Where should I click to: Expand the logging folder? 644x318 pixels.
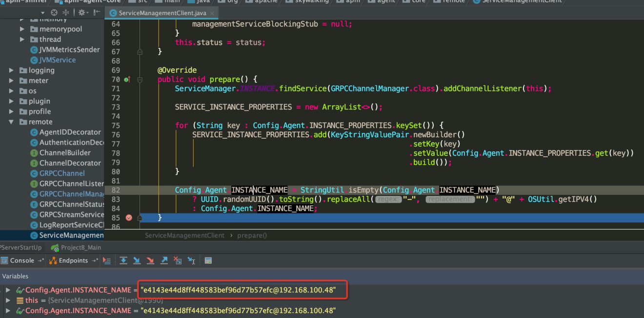pos(11,70)
